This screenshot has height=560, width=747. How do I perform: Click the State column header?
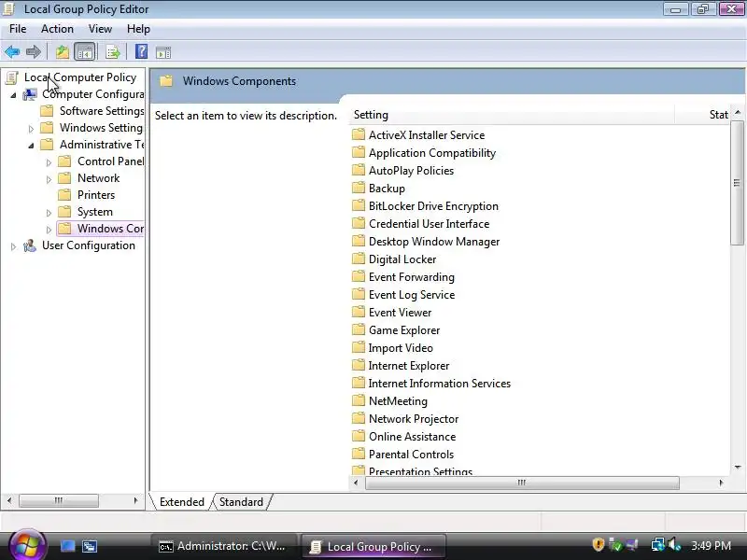(702, 115)
